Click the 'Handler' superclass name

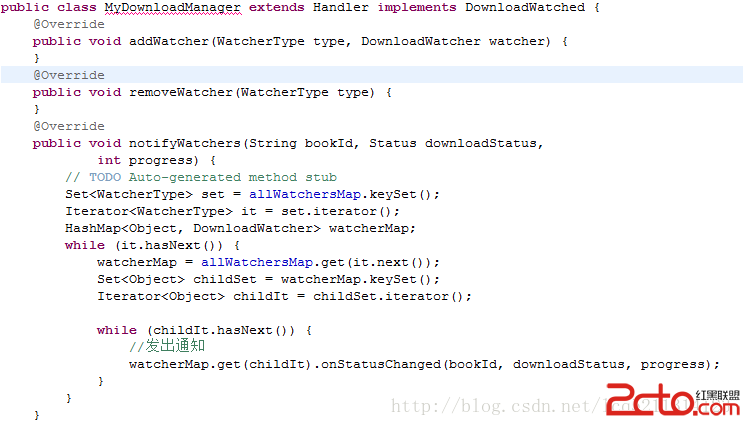341,8
